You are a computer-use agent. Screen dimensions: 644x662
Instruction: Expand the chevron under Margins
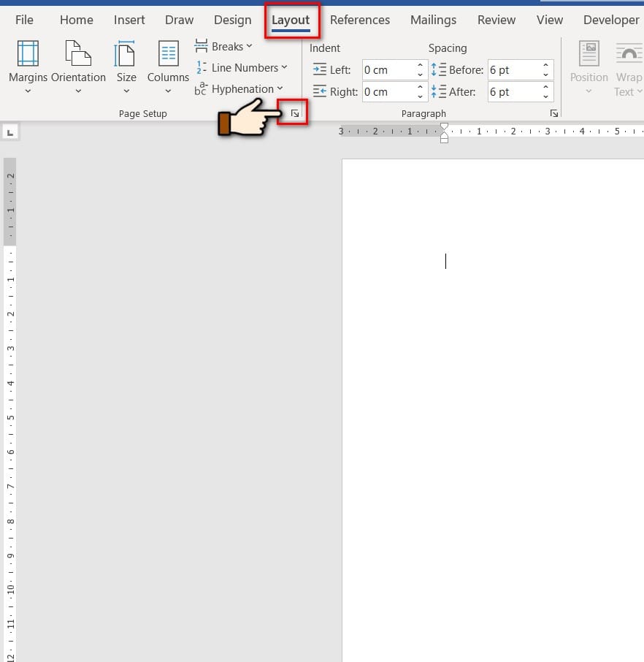[x=28, y=91]
